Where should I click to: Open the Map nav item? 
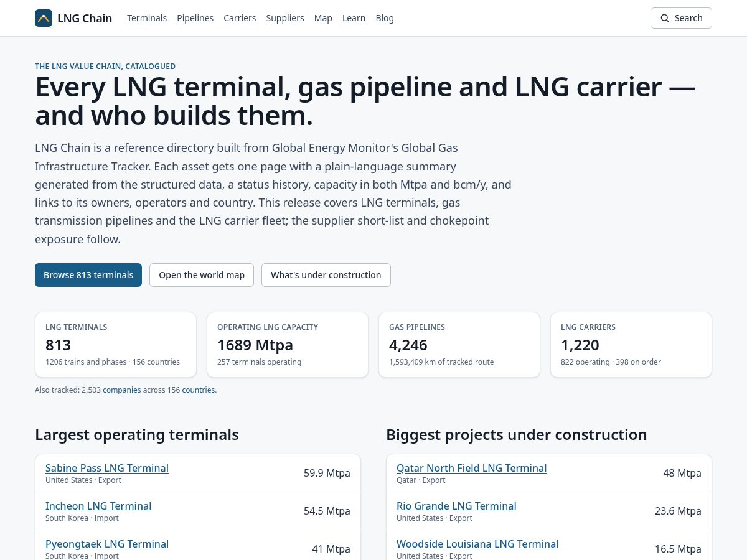[x=323, y=18]
